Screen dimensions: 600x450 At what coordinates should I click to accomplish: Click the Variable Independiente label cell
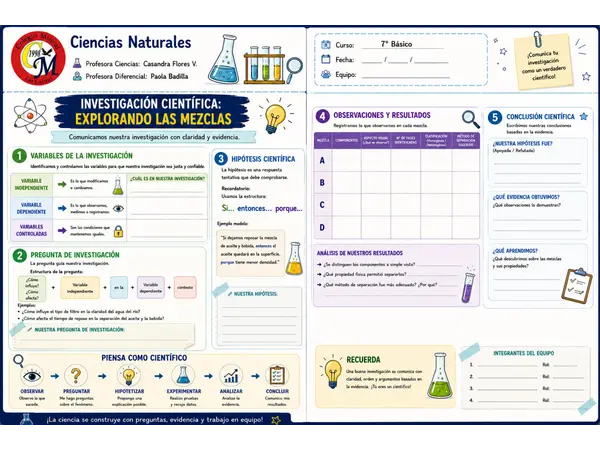[31, 184]
